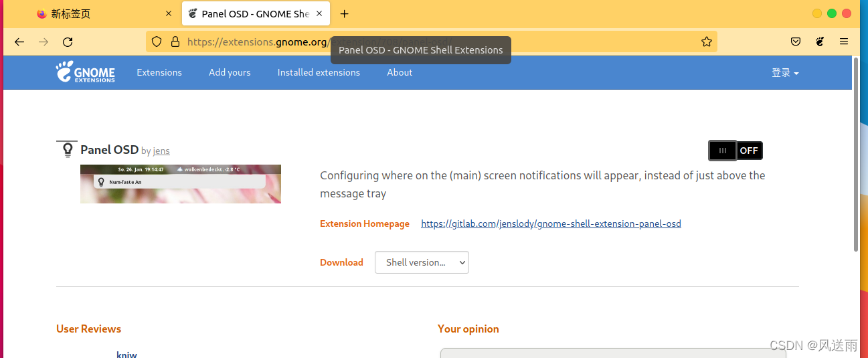Close the 新标签页 tab
Screen dimensions: 868x358
pos(169,13)
